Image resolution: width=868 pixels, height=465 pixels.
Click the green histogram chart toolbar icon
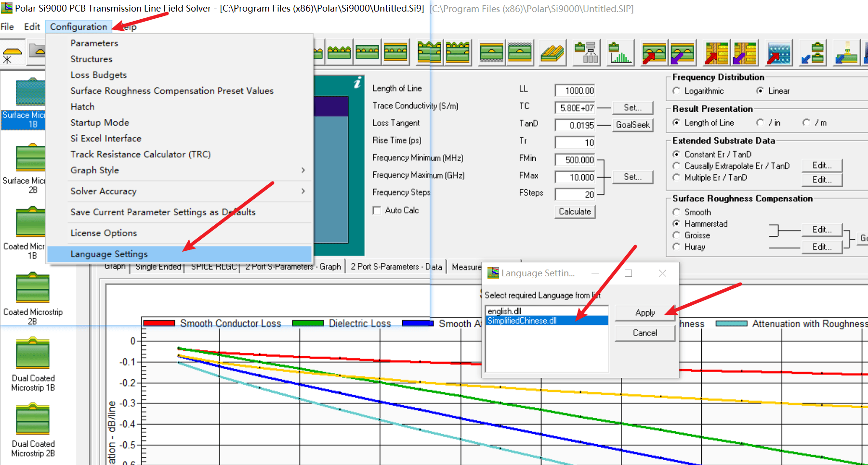[620, 52]
